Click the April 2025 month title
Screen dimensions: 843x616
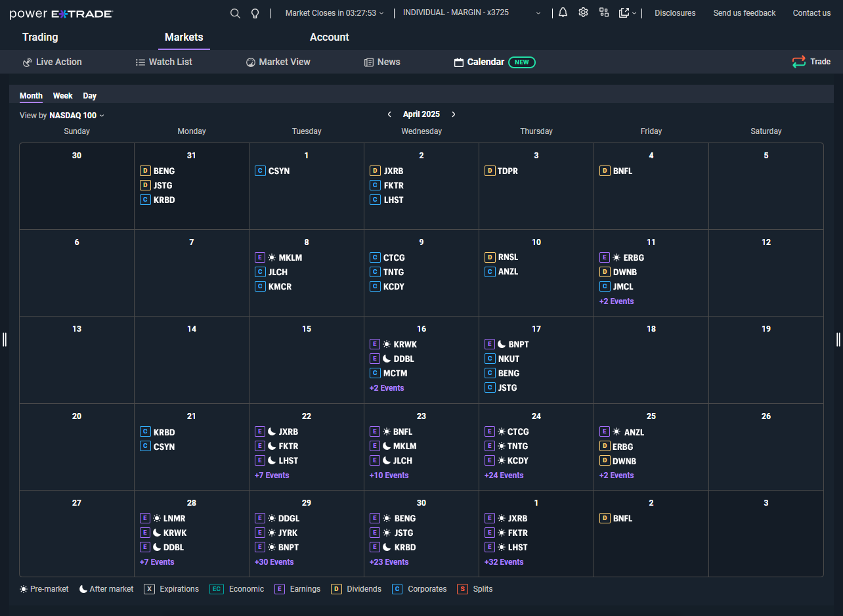pos(421,114)
